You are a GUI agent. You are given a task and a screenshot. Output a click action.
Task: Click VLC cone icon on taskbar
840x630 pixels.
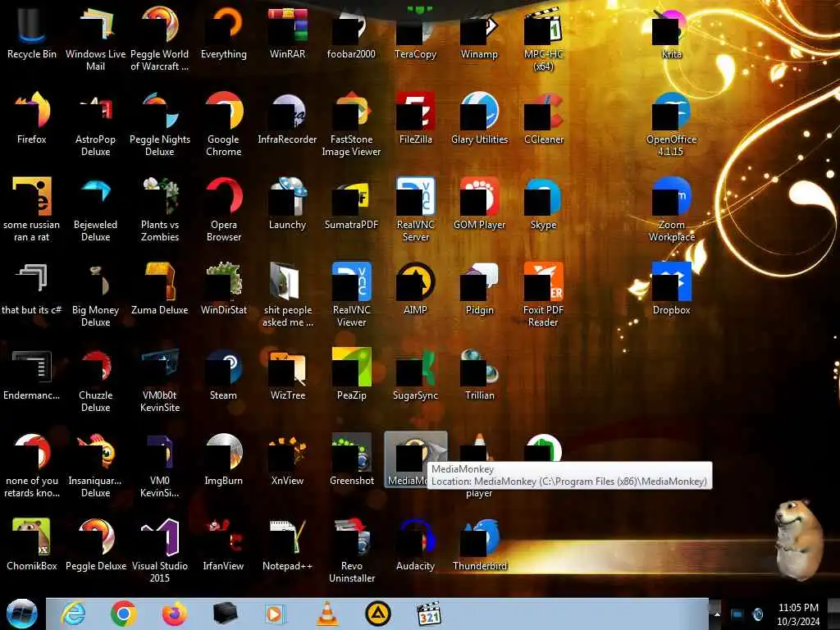(327, 614)
